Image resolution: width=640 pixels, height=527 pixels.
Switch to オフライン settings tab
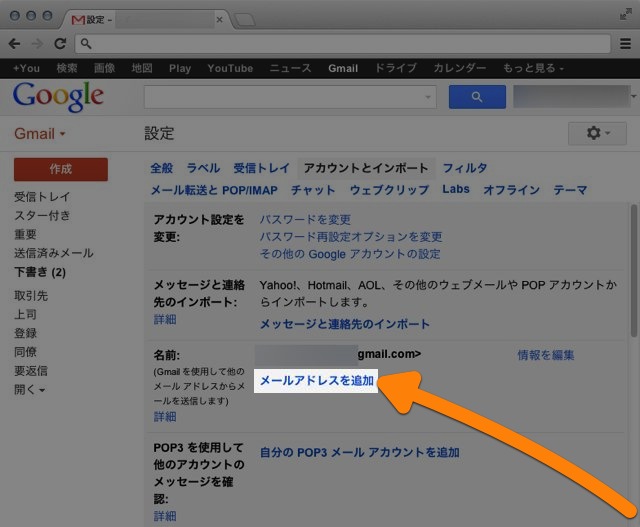(512, 190)
